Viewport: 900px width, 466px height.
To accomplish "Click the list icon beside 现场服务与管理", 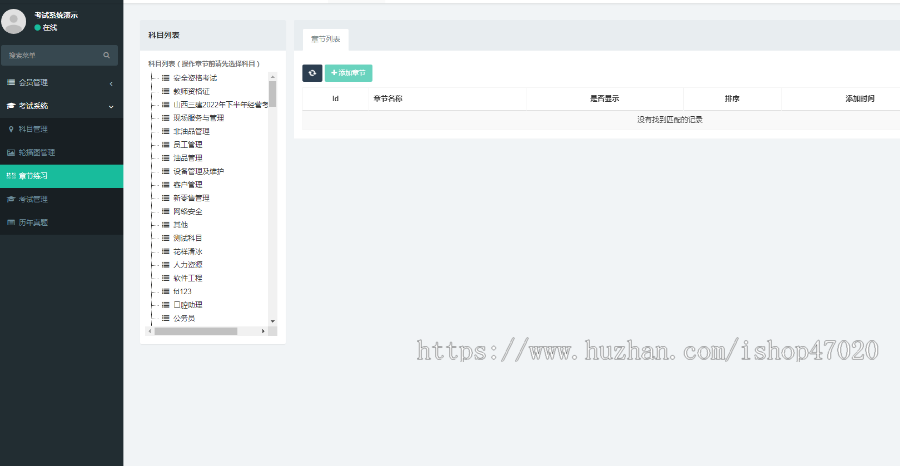I will pyautogui.click(x=165, y=118).
